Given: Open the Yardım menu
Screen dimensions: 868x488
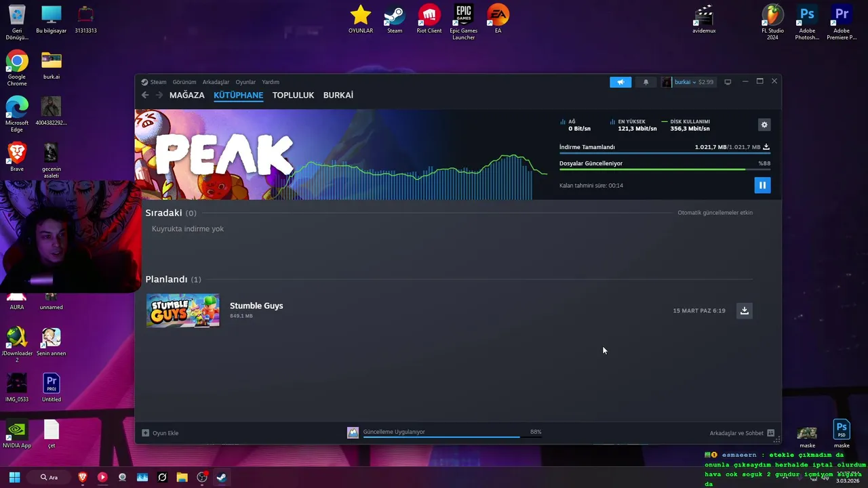Looking at the screenshot, I should (x=271, y=82).
